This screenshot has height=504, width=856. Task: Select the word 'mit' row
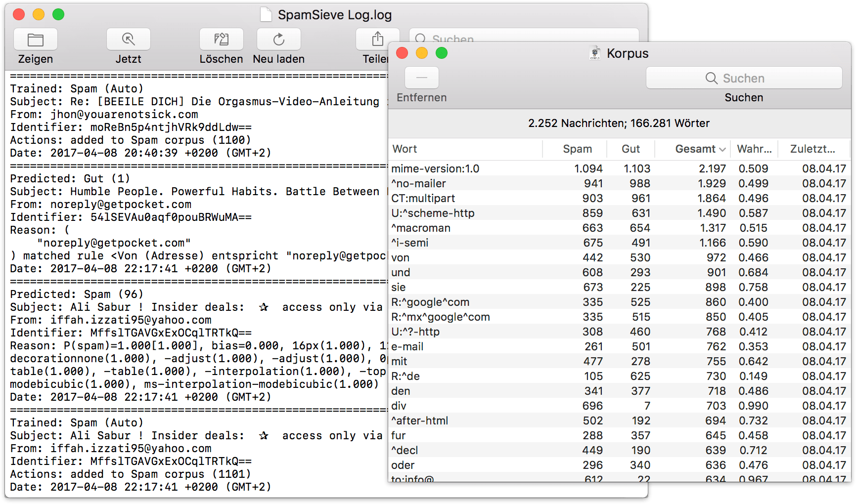click(x=619, y=361)
